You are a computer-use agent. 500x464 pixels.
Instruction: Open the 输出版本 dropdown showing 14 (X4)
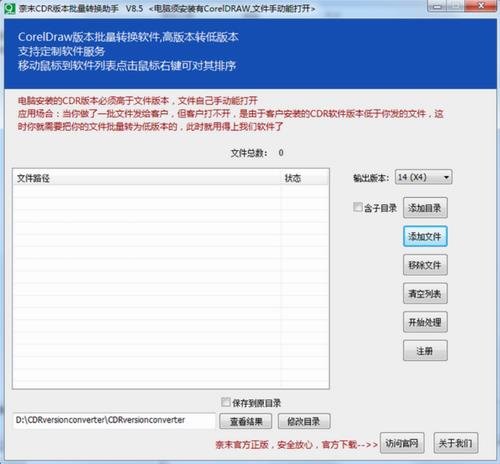423,177
